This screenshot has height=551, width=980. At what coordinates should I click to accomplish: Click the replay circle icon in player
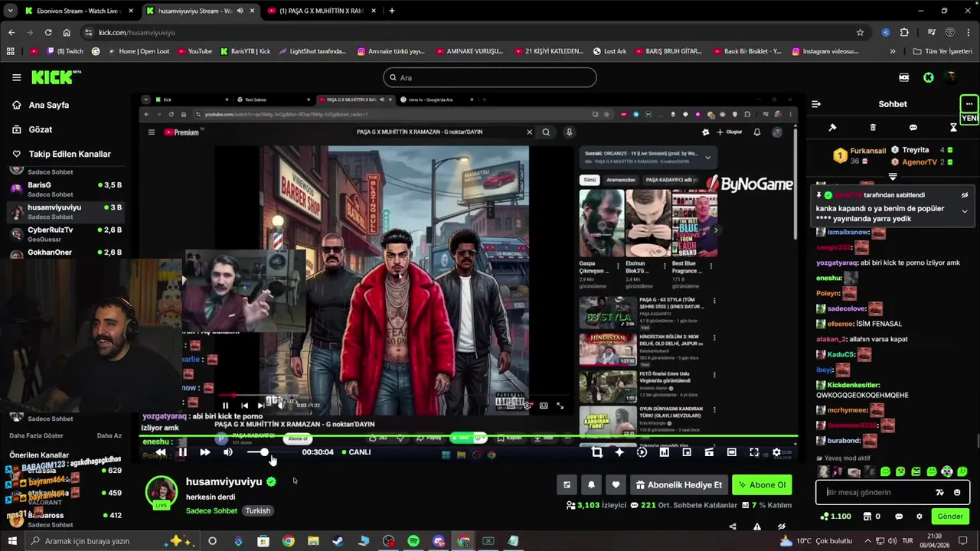pos(642,452)
